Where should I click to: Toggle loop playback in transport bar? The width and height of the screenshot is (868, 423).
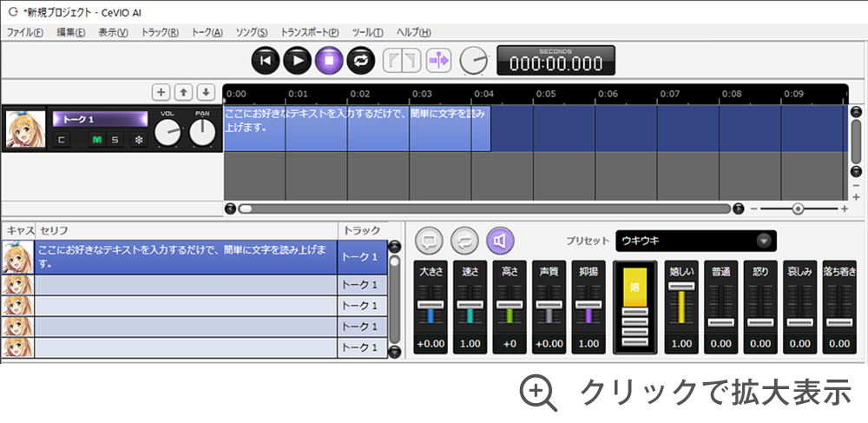(x=361, y=60)
